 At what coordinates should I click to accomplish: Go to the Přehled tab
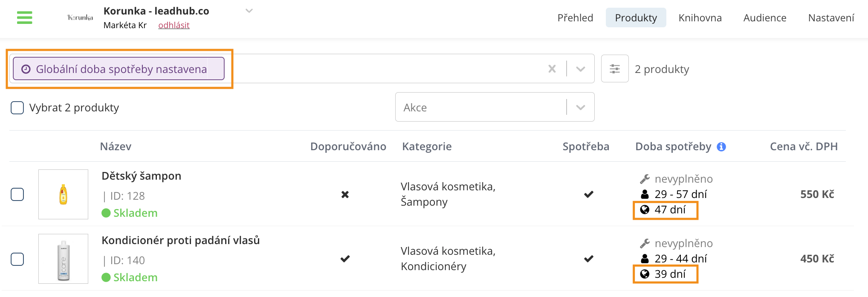pos(575,17)
